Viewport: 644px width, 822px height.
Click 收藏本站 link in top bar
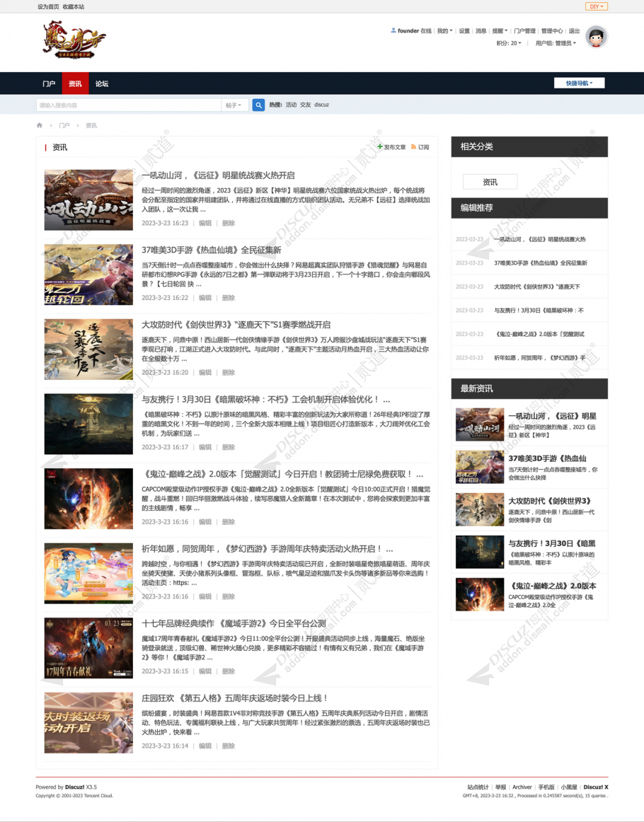(74, 7)
